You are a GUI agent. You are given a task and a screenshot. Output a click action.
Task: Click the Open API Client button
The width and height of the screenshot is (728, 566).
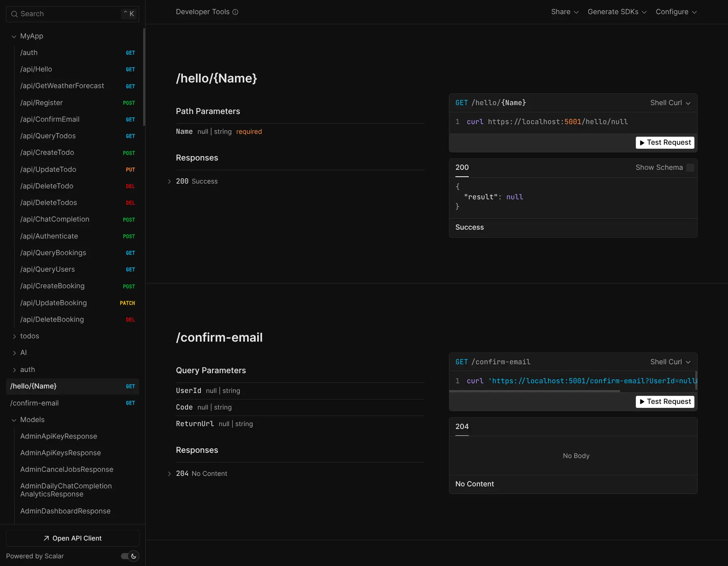pos(72,539)
